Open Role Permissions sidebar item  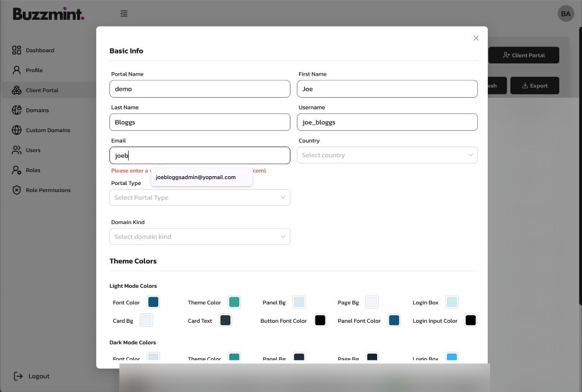pyautogui.click(x=48, y=190)
